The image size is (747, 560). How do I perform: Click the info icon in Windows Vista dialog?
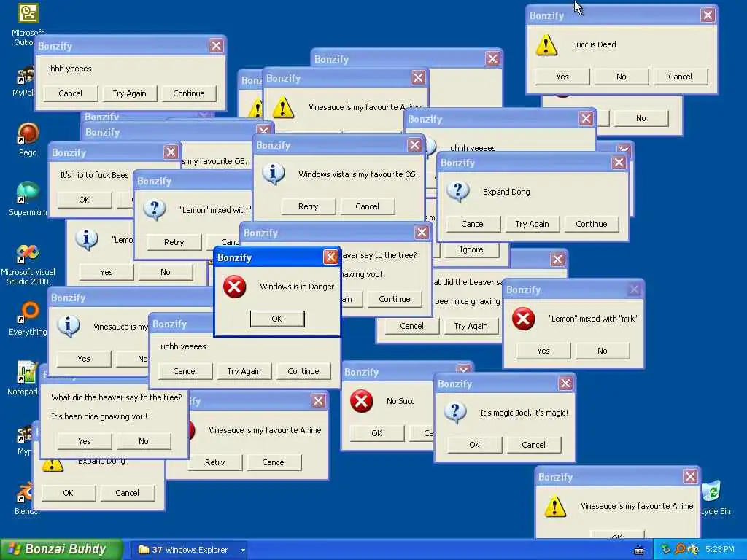[x=274, y=174]
